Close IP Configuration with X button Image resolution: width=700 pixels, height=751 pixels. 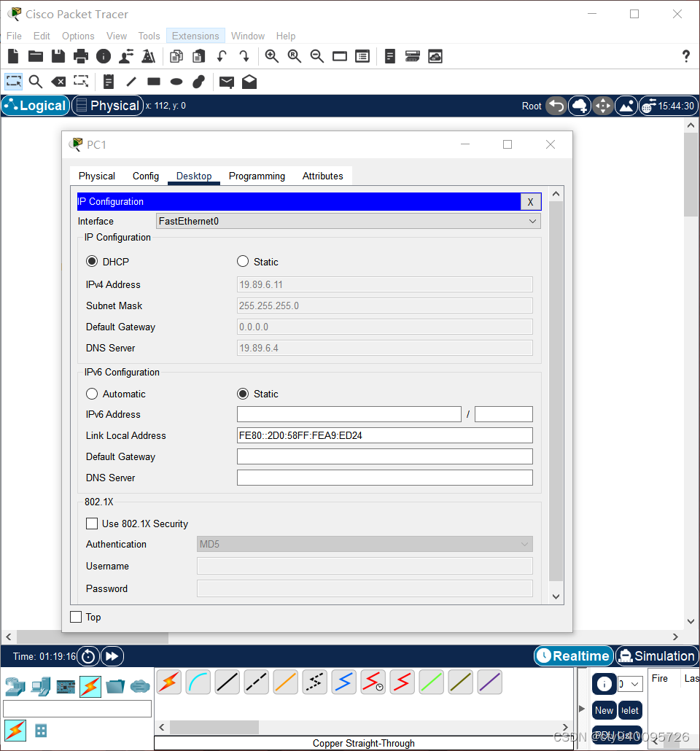(530, 202)
